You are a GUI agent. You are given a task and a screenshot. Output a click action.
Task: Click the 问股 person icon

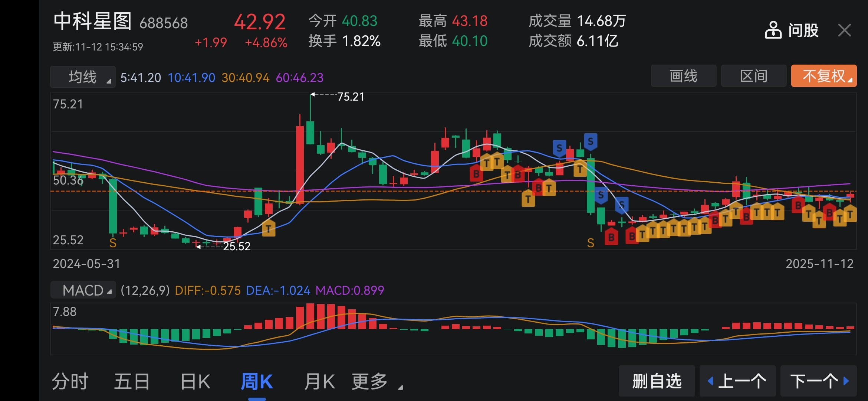[773, 30]
